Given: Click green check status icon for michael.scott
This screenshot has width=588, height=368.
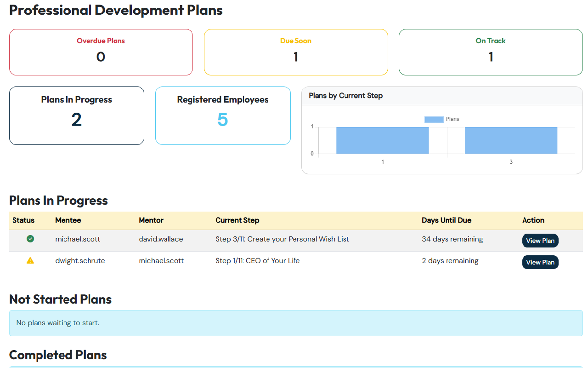Looking at the screenshot, I should (x=30, y=239).
